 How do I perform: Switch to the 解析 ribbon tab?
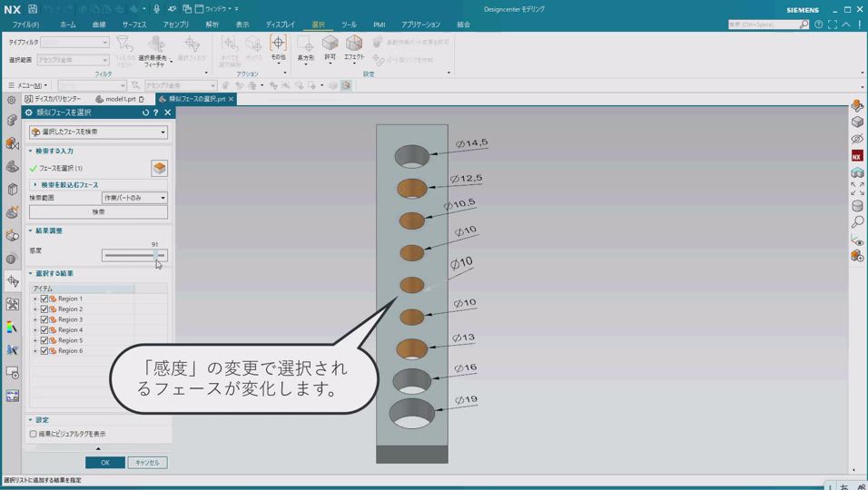click(212, 24)
